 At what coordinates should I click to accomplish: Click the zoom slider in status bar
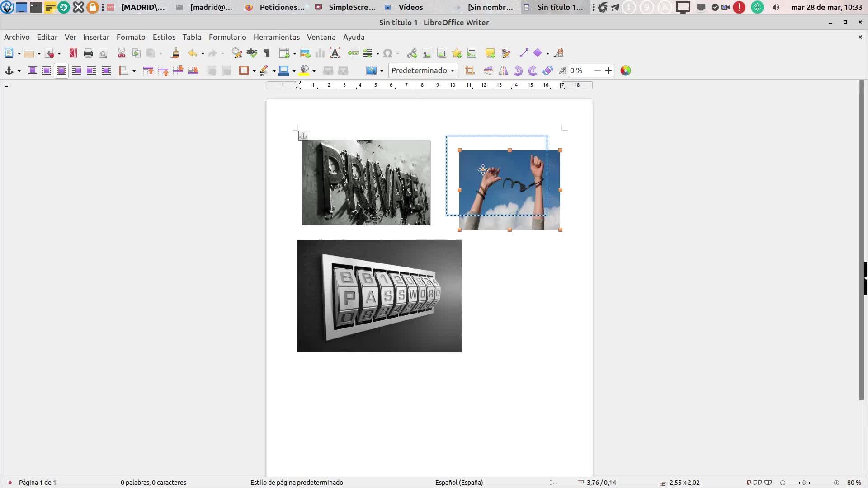[x=809, y=483]
